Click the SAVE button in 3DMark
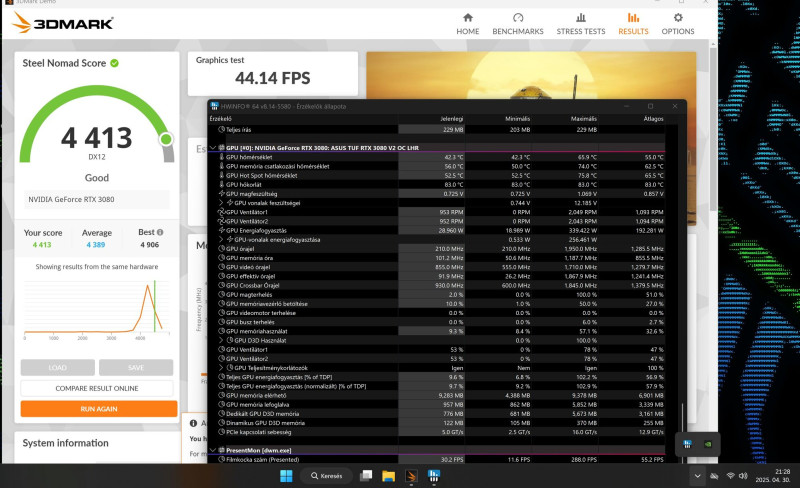This screenshot has width=800, height=488. point(136,368)
